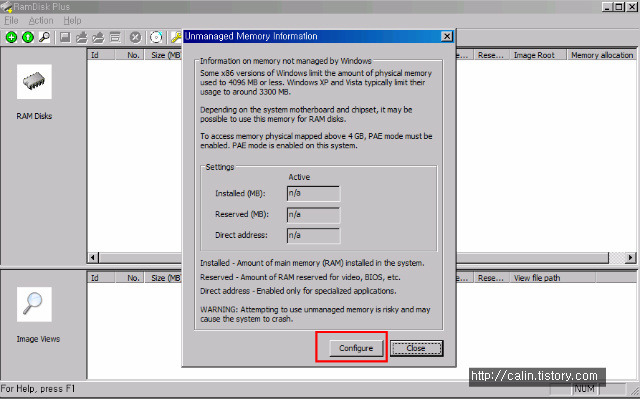Click the Close button in the dialog
This screenshot has height=399, width=640.
click(x=416, y=348)
